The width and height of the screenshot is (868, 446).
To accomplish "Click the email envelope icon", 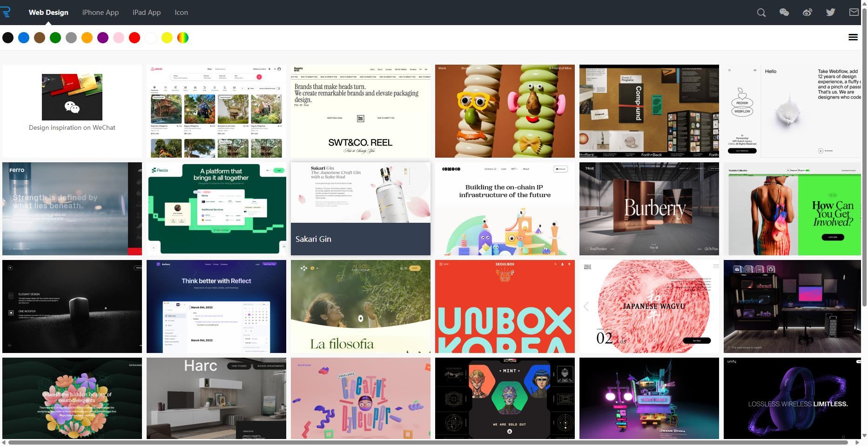I will pyautogui.click(x=854, y=13).
